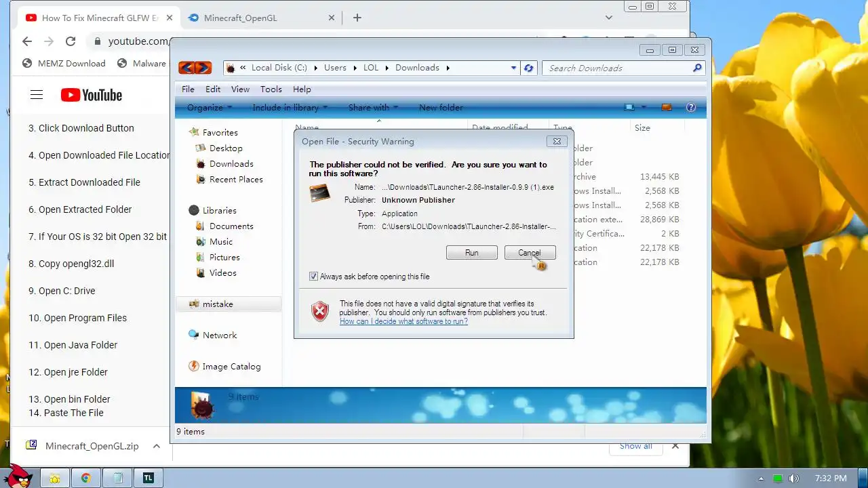Open the Angry Bird Start button

(18, 476)
